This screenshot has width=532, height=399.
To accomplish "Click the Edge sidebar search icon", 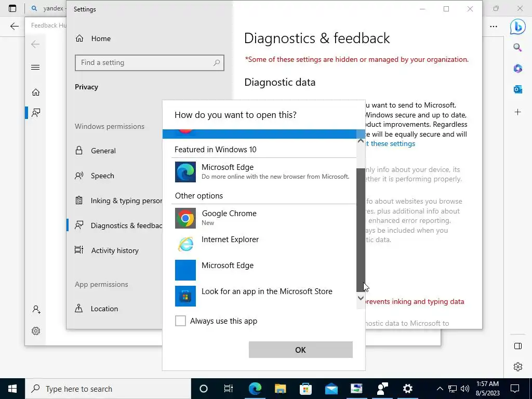I will [x=517, y=47].
